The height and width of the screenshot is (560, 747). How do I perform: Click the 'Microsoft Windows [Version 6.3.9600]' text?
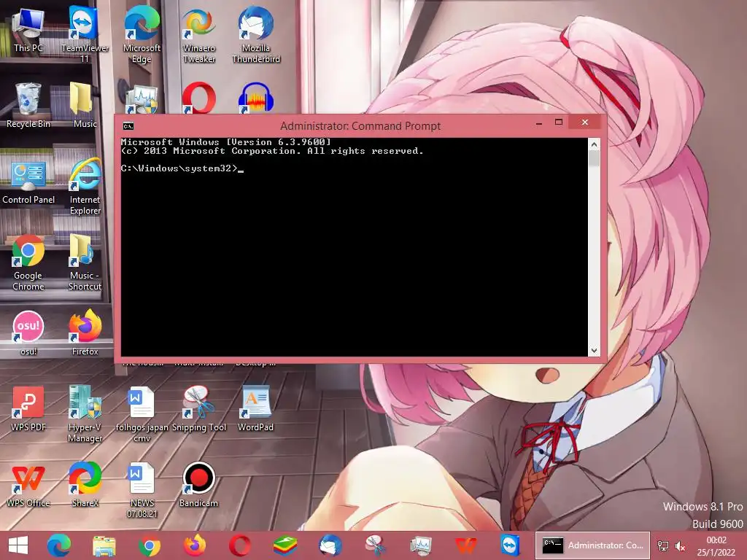pos(226,142)
